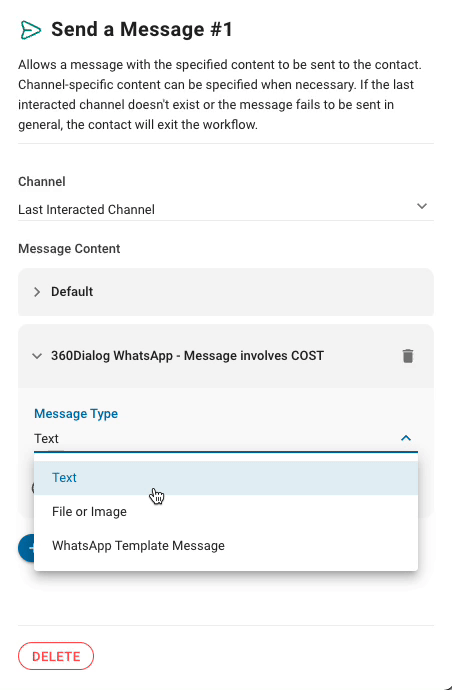The width and height of the screenshot is (452, 690).
Task: Click the step description paragraph
Action: [220, 95]
